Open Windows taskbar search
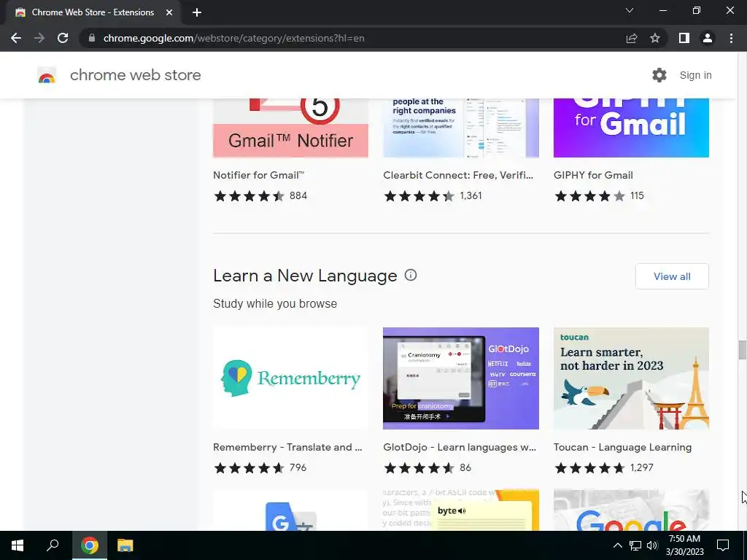This screenshot has height=560, width=747. point(53,545)
